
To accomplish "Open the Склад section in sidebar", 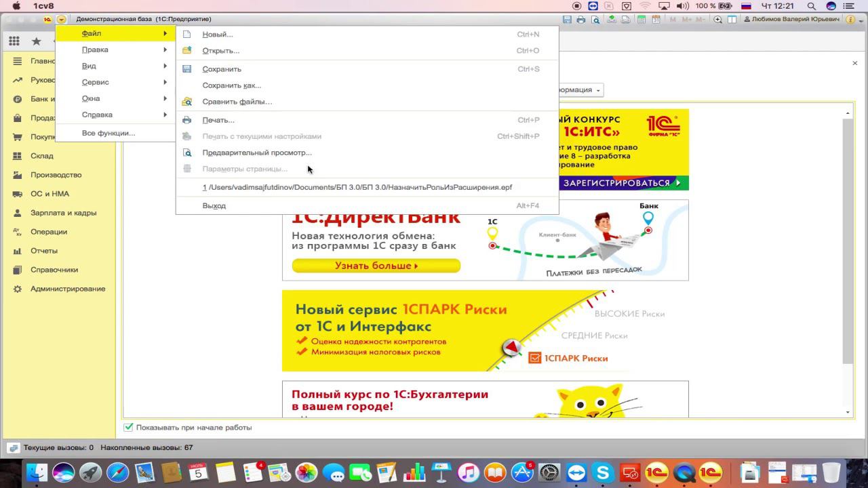I will (41, 156).
